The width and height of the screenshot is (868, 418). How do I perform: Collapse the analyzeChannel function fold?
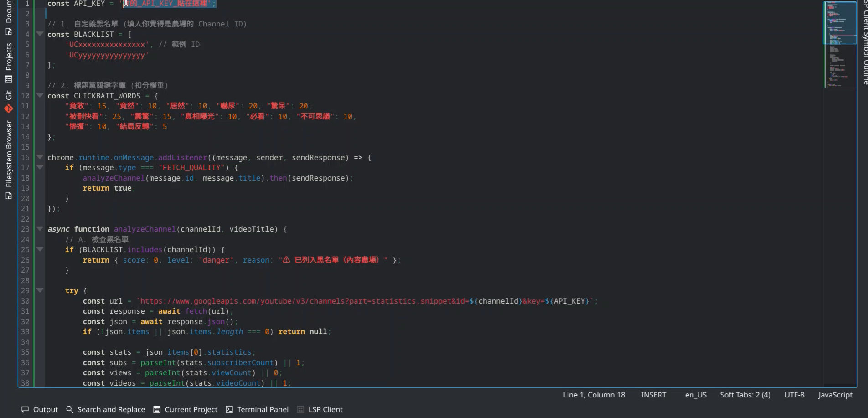pyautogui.click(x=40, y=228)
